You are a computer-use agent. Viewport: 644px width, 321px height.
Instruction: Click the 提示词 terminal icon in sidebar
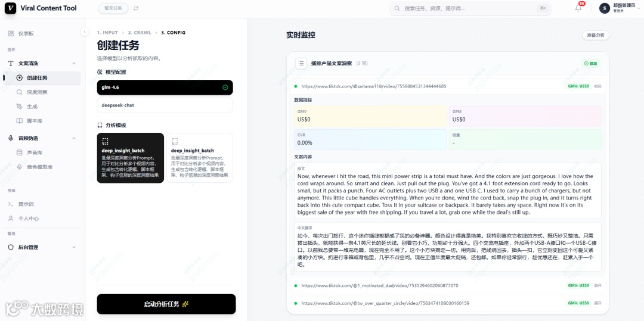click(x=11, y=204)
